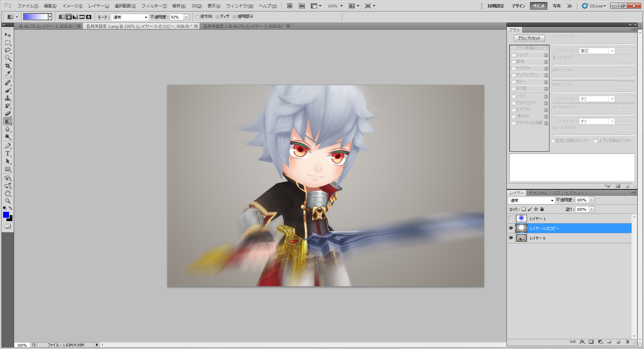The height and width of the screenshot is (349, 644).
Task: Open the layer blend mode 通常 dropdown
Action: click(531, 200)
